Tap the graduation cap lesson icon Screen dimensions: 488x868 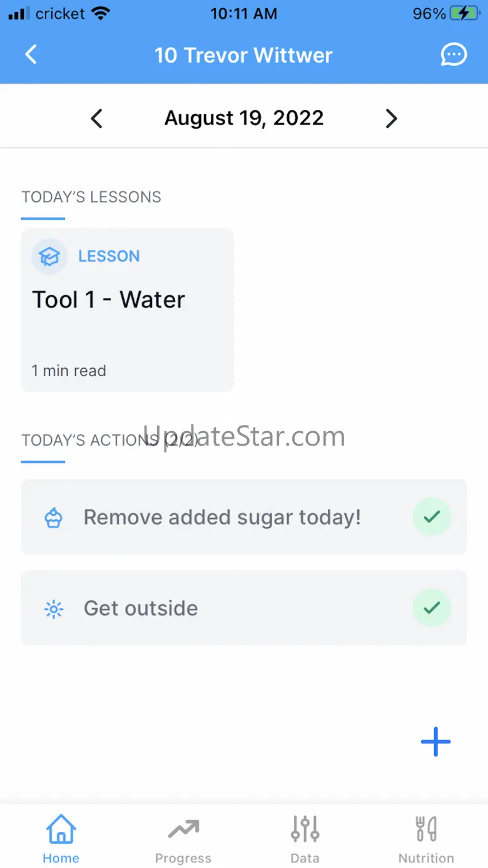pos(49,257)
